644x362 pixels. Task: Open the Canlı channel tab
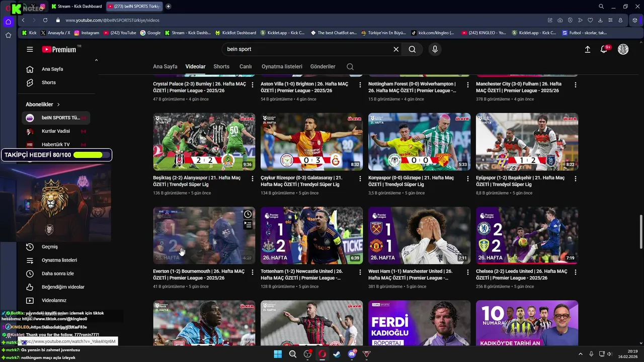pos(246,66)
